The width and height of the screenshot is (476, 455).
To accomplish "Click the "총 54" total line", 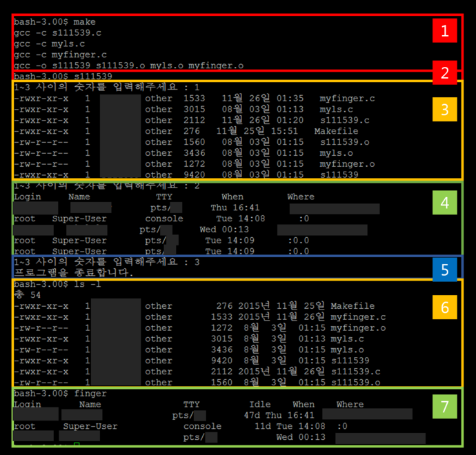I will pos(29,295).
